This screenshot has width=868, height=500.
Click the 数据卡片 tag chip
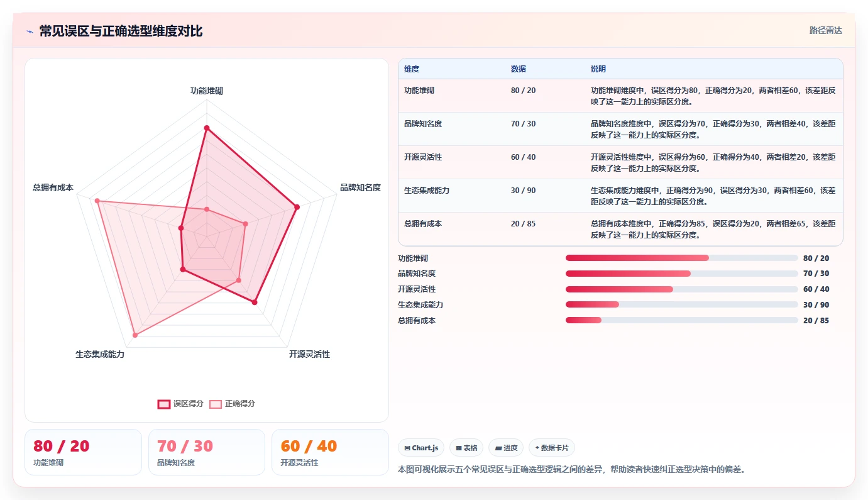552,448
